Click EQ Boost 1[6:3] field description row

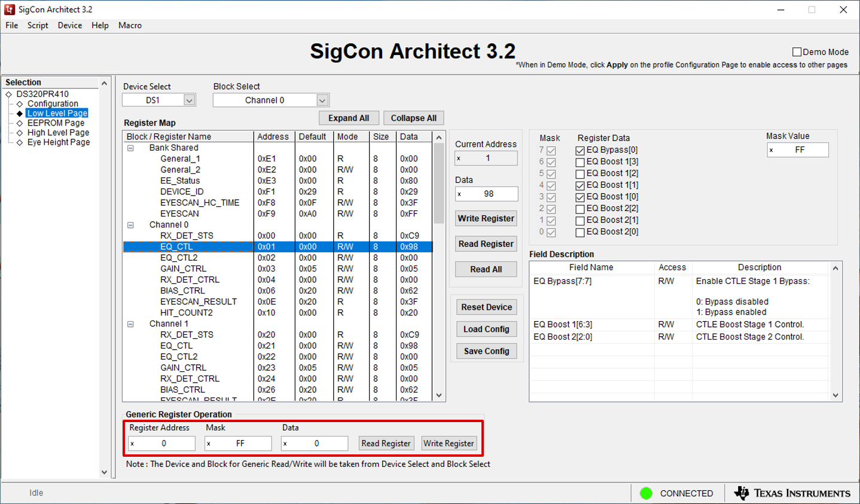coord(679,325)
